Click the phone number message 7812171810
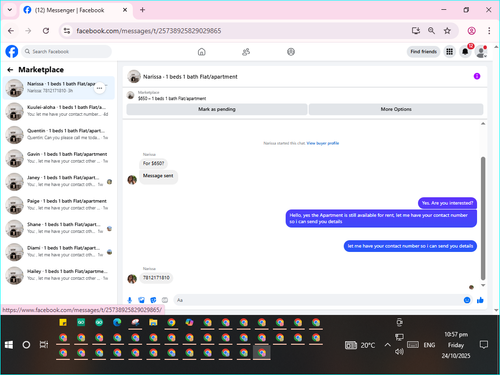Screen dimensions: 500x375 (x=156, y=278)
